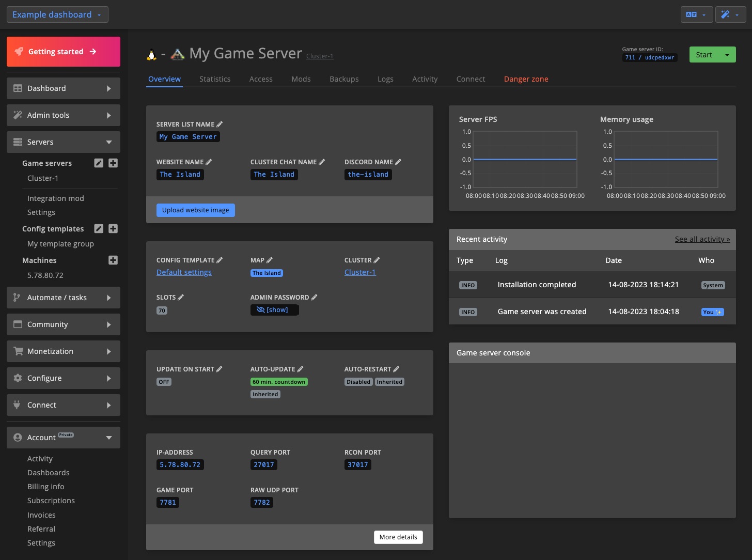Switch to the Danger zone tab
This screenshot has width=752, height=560.
coord(526,79)
